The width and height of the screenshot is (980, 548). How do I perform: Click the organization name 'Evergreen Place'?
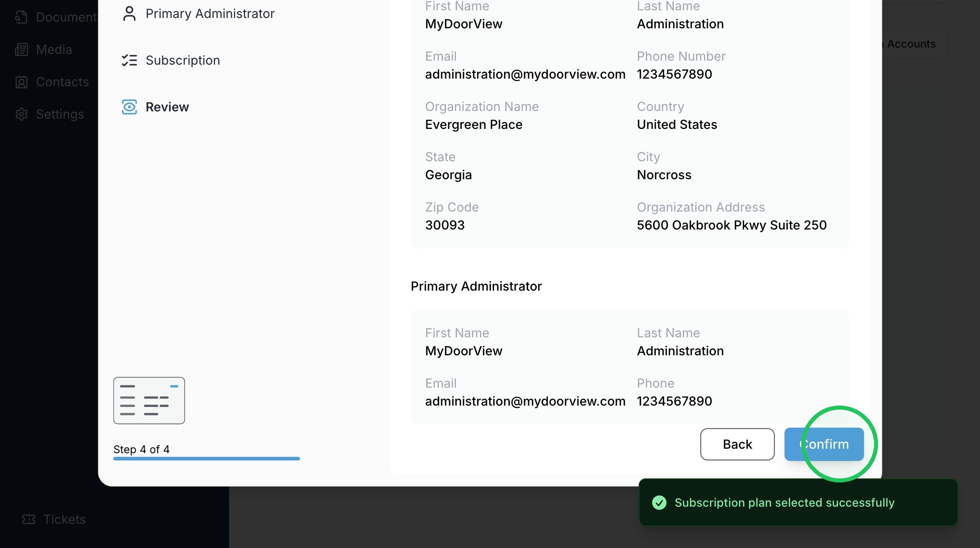(474, 124)
